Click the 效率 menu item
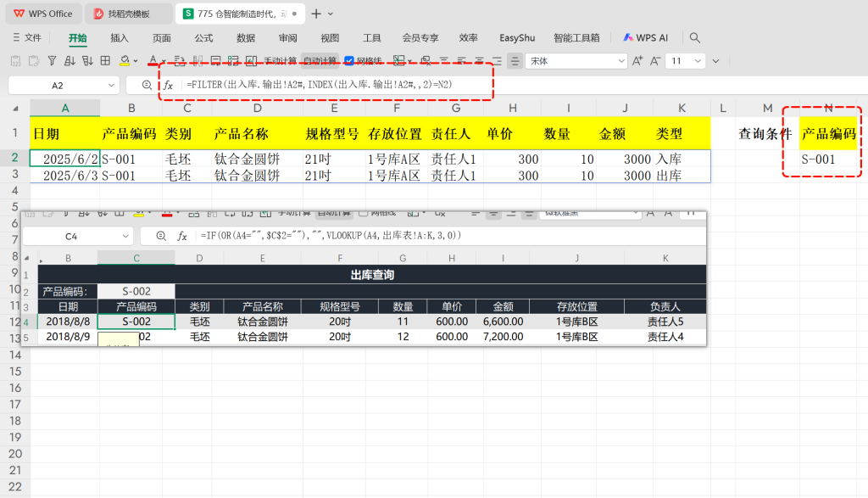The image size is (868, 498). pyautogui.click(x=468, y=37)
